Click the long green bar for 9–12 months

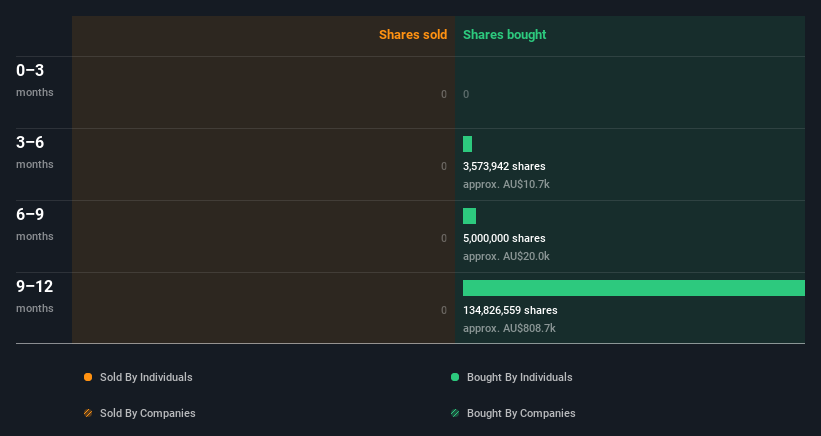pyautogui.click(x=634, y=288)
